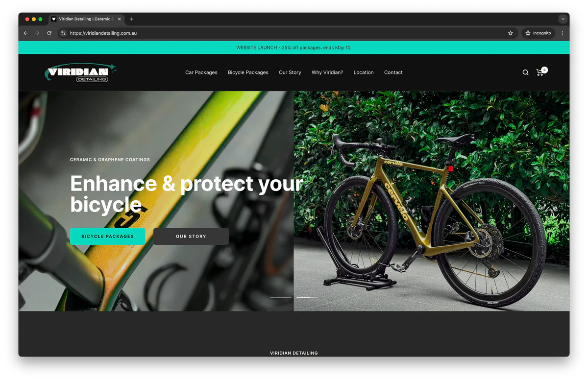Image resolution: width=588 pixels, height=381 pixels.
Task: View site information icon in address bar
Action: [63, 33]
